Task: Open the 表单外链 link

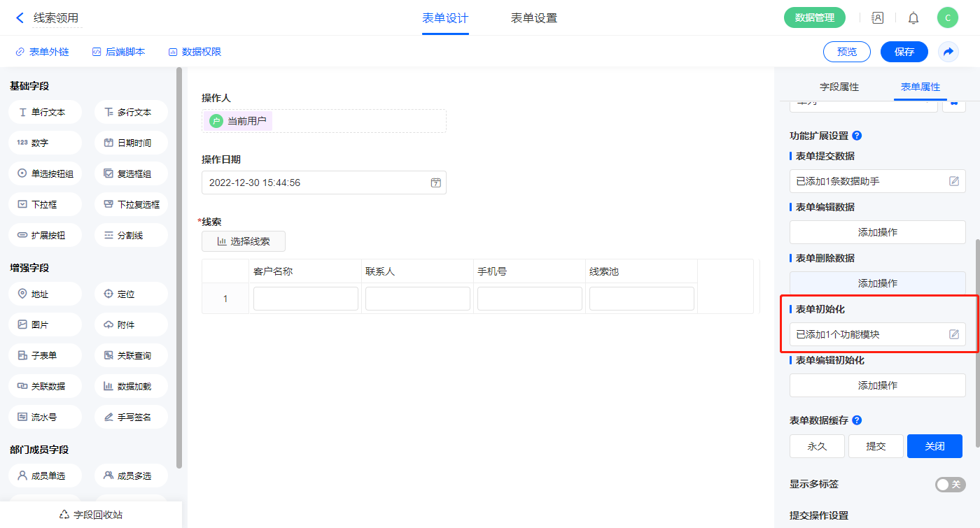Action: pos(43,52)
